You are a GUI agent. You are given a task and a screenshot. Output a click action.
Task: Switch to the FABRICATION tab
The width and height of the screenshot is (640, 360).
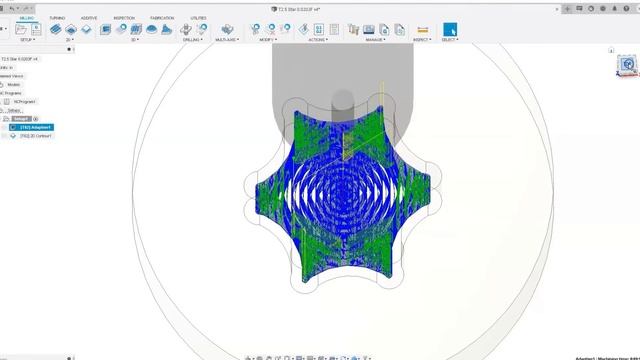[162, 18]
